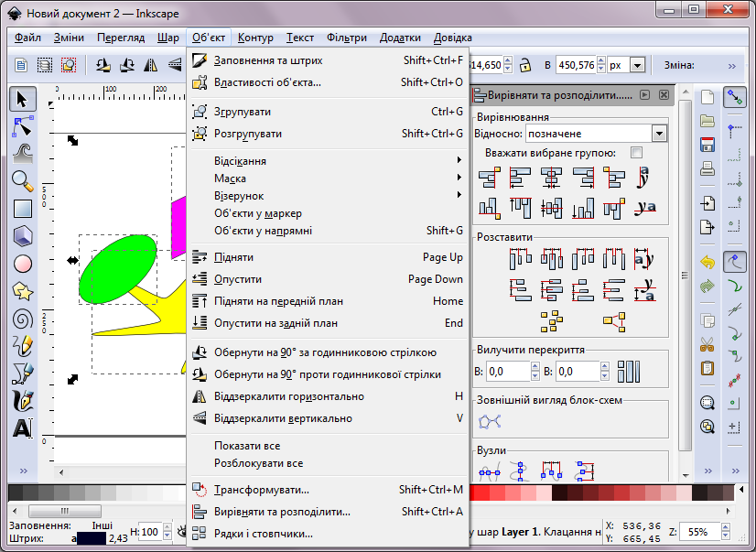Image resolution: width=756 pixels, height=552 pixels.
Task: Select the Zoom magnifier tool
Action: click(x=23, y=180)
